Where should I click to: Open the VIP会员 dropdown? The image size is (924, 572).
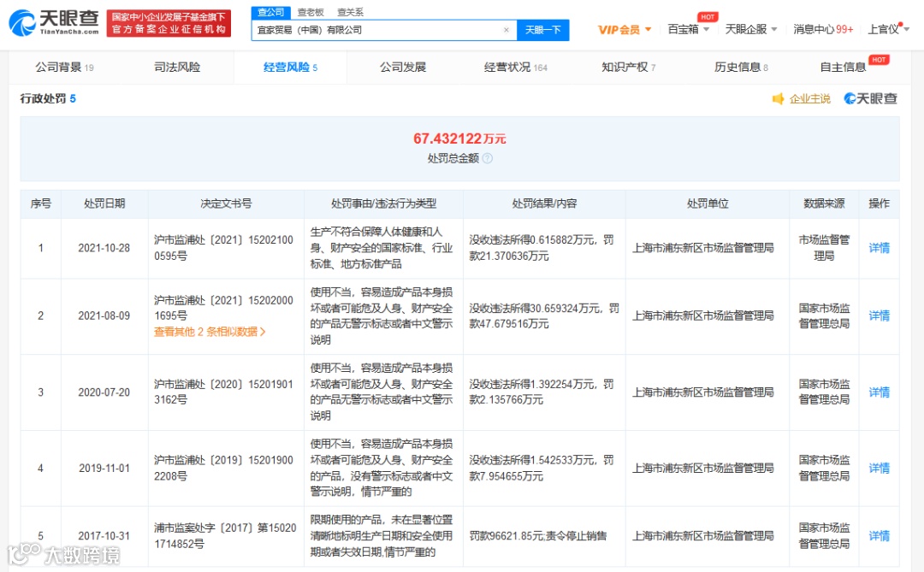pos(624,29)
